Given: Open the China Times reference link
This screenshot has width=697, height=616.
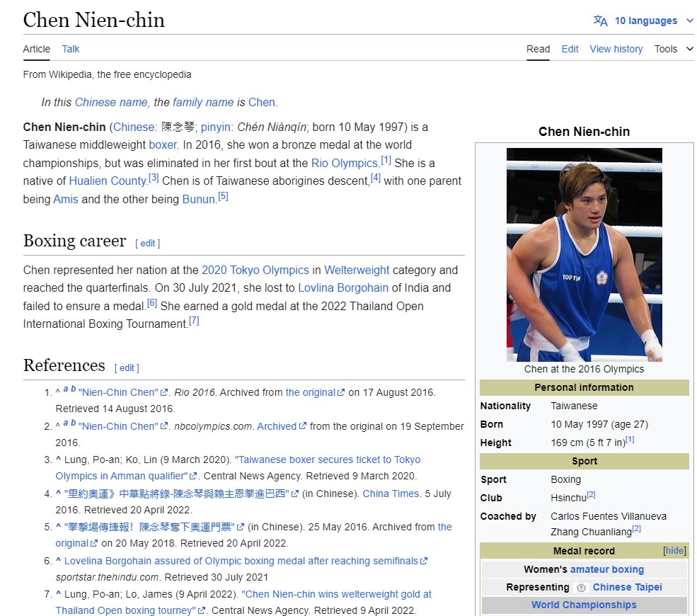Looking at the screenshot, I should click(x=391, y=494).
